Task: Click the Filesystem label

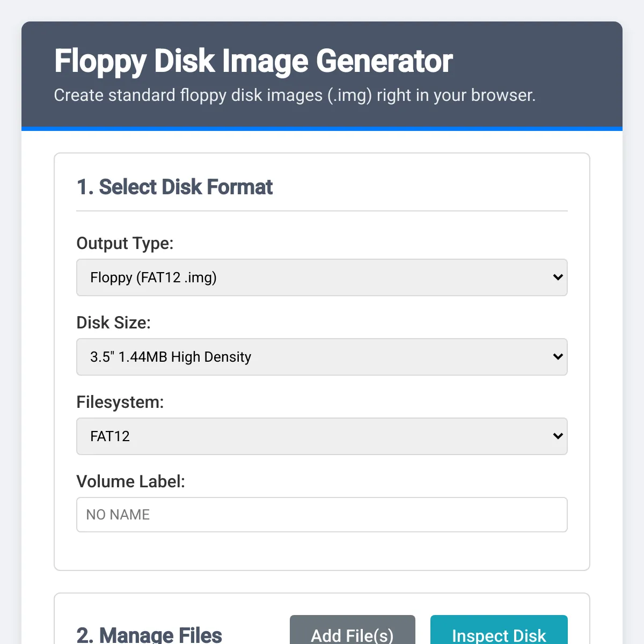Action: (x=120, y=402)
